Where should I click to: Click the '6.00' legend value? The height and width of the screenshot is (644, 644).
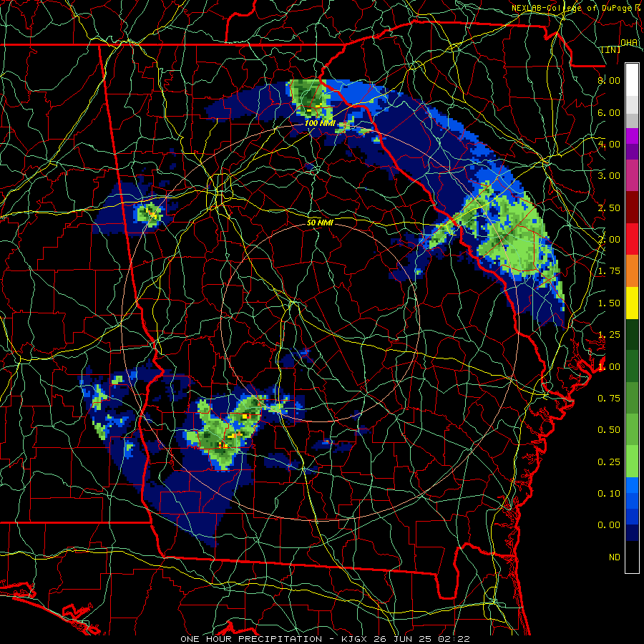pyautogui.click(x=609, y=112)
